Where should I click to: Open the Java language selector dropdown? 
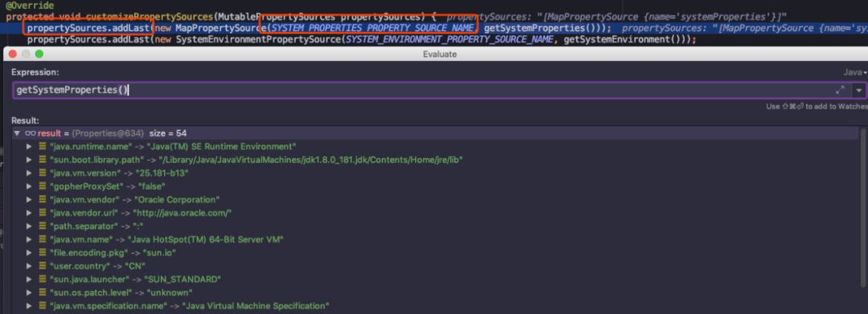coord(854,72)
